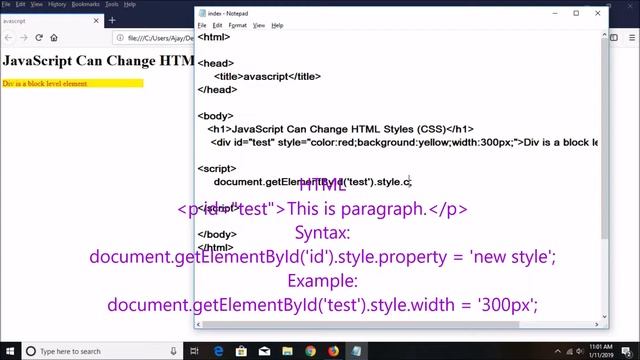Open Firefox hamburger menu
The height and width of the screenshot is (360, 640).
632,38
